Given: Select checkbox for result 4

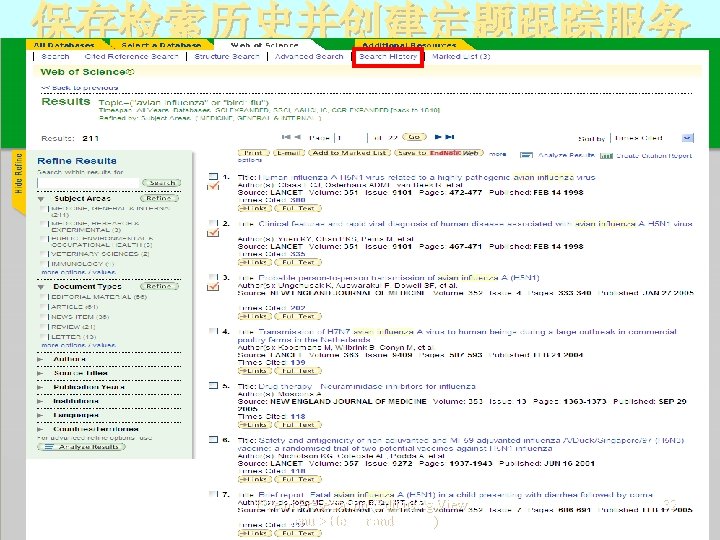Looking at the screenshot, I should (x=213, y=331).
